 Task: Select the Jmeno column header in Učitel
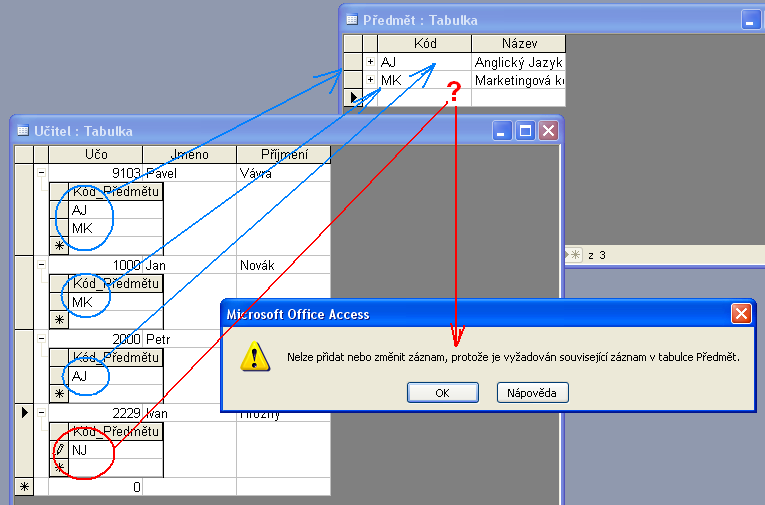click(x=189, y=154)
